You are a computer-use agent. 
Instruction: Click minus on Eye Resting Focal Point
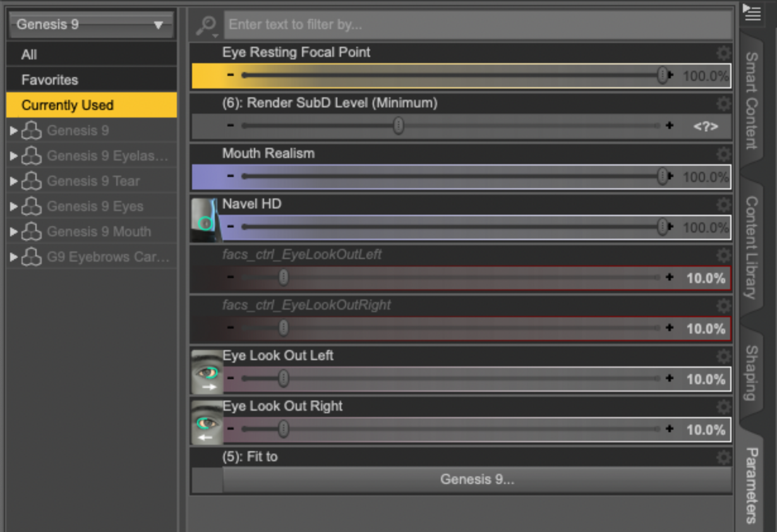231,75
